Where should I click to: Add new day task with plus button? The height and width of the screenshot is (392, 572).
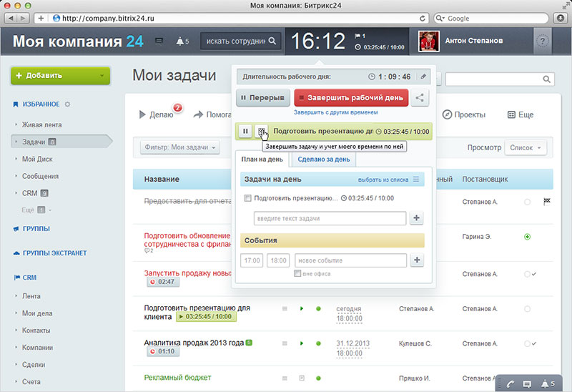[x=416, y=218]
